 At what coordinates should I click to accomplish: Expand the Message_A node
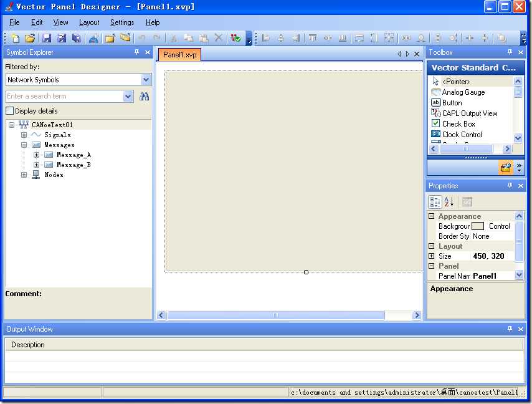[x=36, y=155]
